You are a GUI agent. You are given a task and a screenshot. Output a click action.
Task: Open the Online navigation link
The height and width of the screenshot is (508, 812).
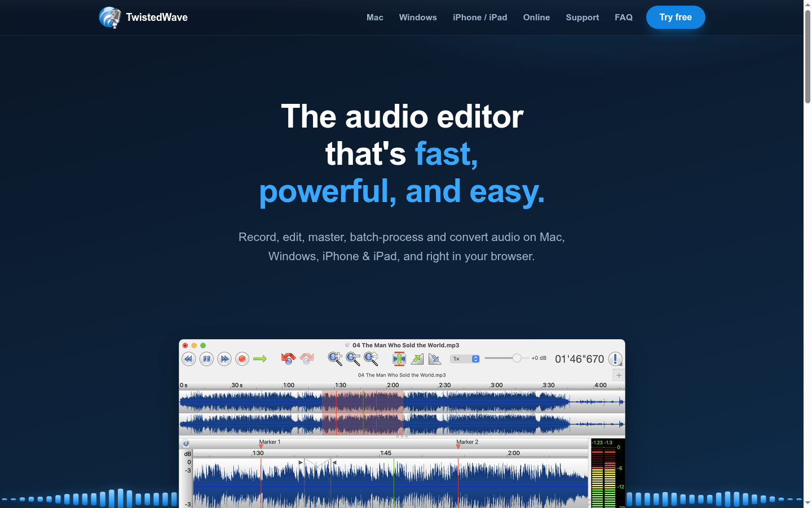[536, 17]
